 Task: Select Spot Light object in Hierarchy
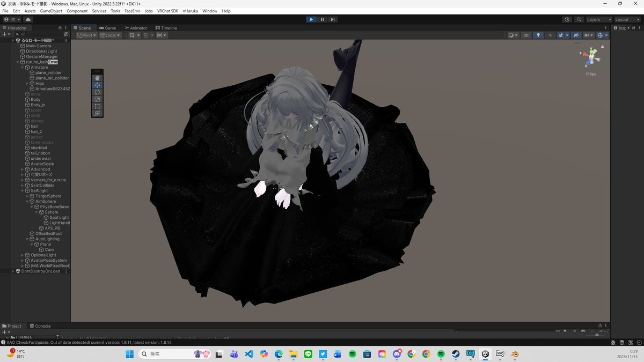pyautogui.click(x=59, y=217)
